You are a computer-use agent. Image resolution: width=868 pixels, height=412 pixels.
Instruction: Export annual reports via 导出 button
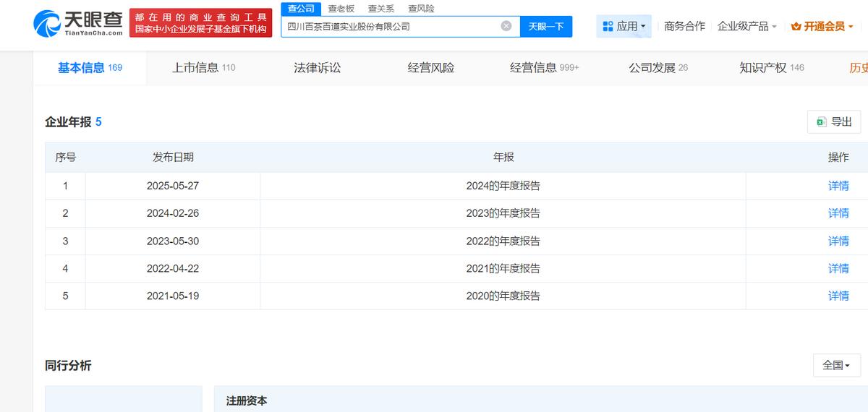tap(834, 122)
